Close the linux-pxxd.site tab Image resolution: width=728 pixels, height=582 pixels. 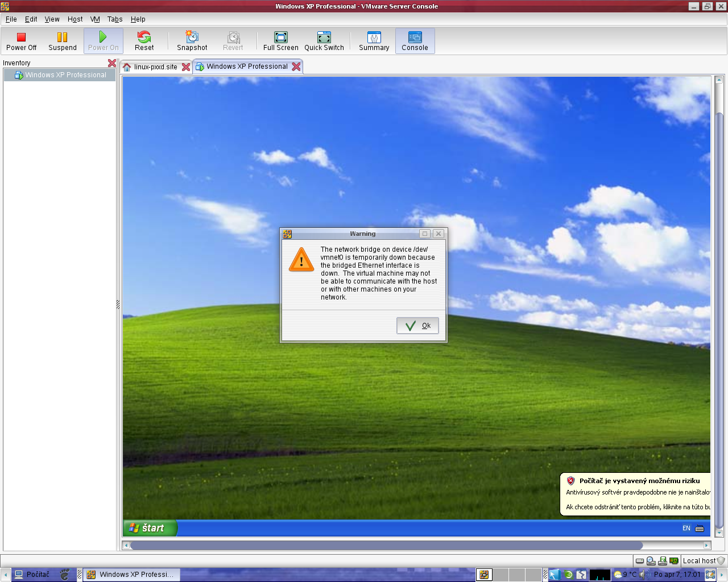pos(186,67)
